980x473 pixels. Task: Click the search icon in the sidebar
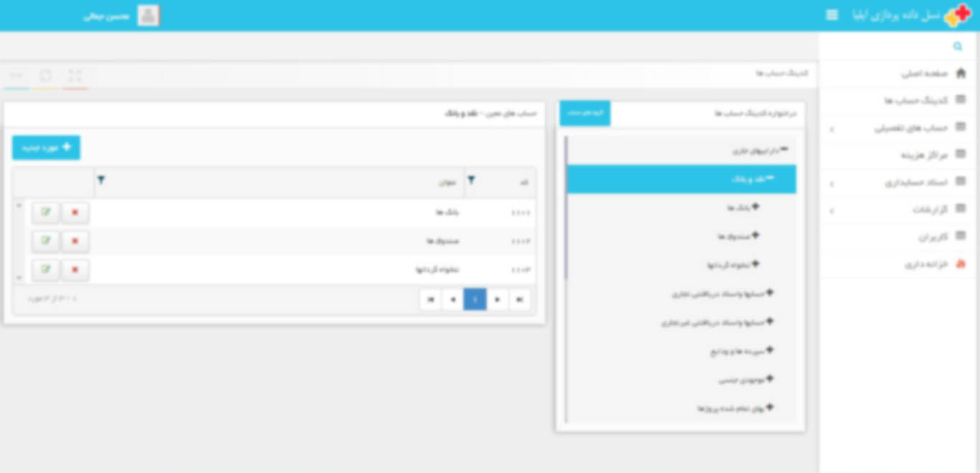click(957, 46)
